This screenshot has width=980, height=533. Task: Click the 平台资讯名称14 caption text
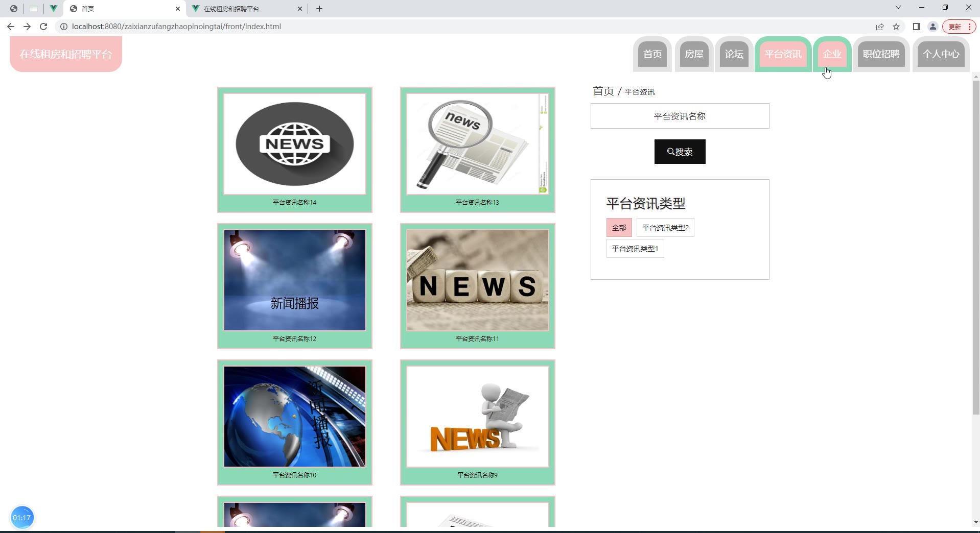(295, 203)
